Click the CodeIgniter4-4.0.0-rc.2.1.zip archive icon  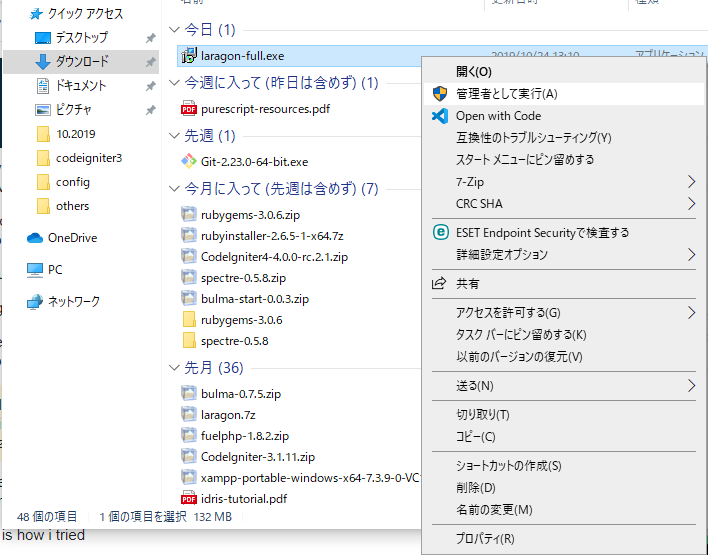[189, 257]
